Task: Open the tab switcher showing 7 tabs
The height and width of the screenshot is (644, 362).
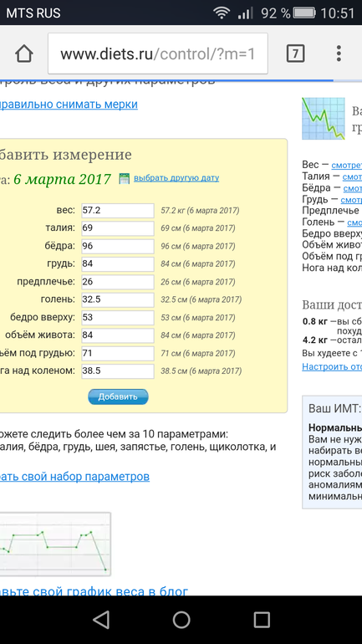Action: tap(295, 54)
